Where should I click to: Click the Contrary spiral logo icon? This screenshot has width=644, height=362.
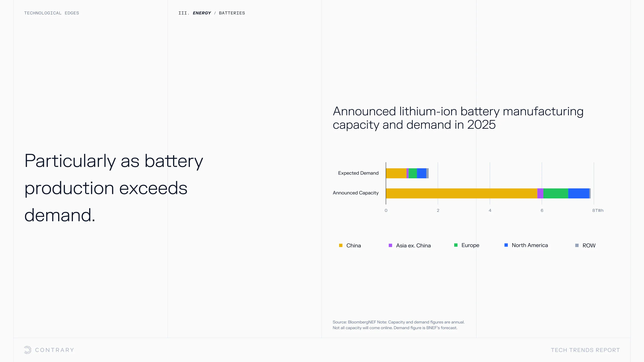[28, 350]
